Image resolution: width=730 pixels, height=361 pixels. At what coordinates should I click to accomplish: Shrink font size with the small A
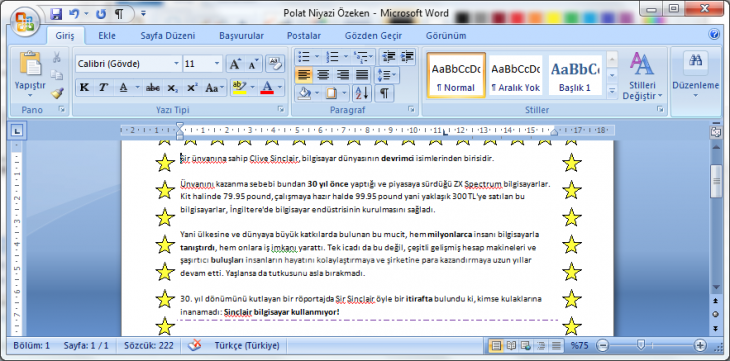point(254,64)
